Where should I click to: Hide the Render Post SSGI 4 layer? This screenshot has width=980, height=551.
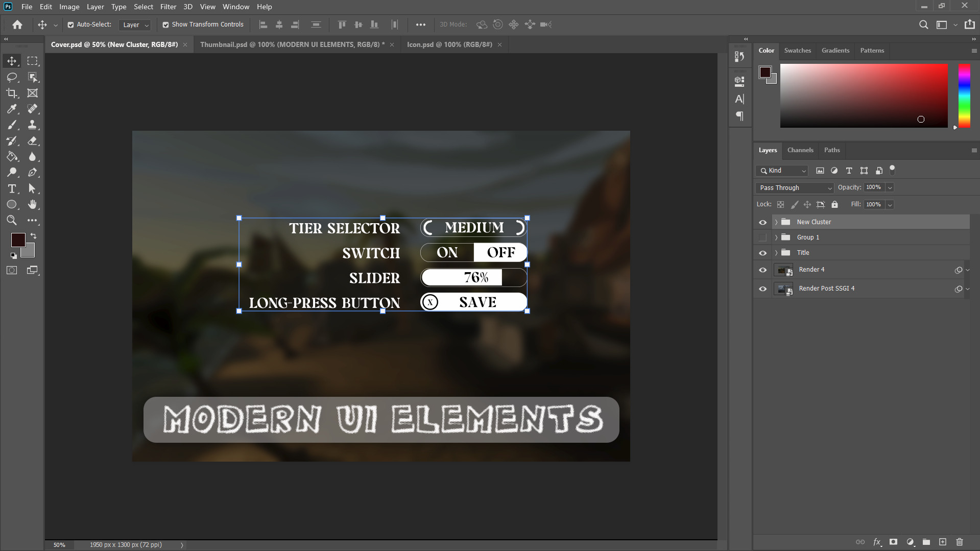pyautogui.click(x=763, y=289)
